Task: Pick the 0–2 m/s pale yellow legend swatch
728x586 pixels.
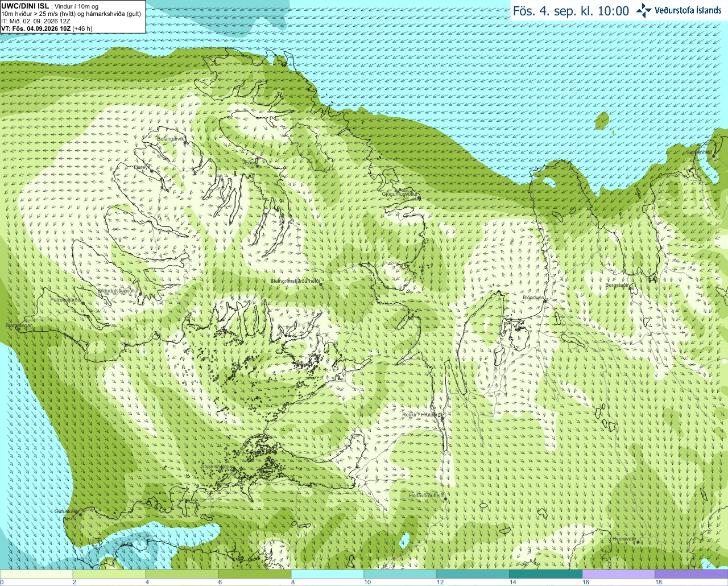Action: click(36, 574)
